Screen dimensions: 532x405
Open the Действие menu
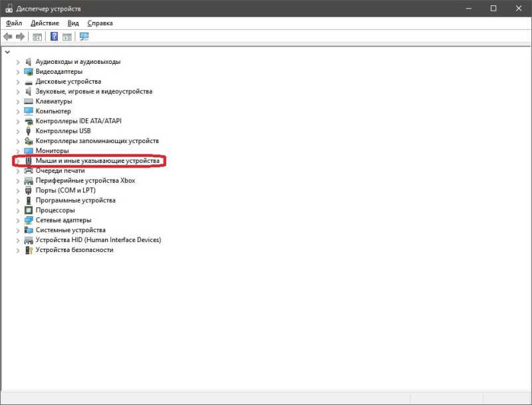coord(45,23)
